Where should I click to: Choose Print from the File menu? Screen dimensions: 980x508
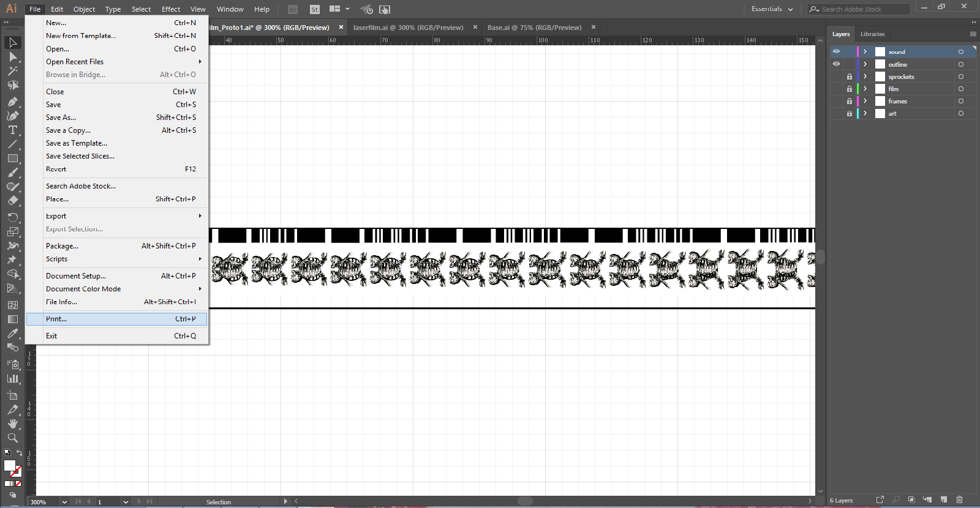[116, 319]
